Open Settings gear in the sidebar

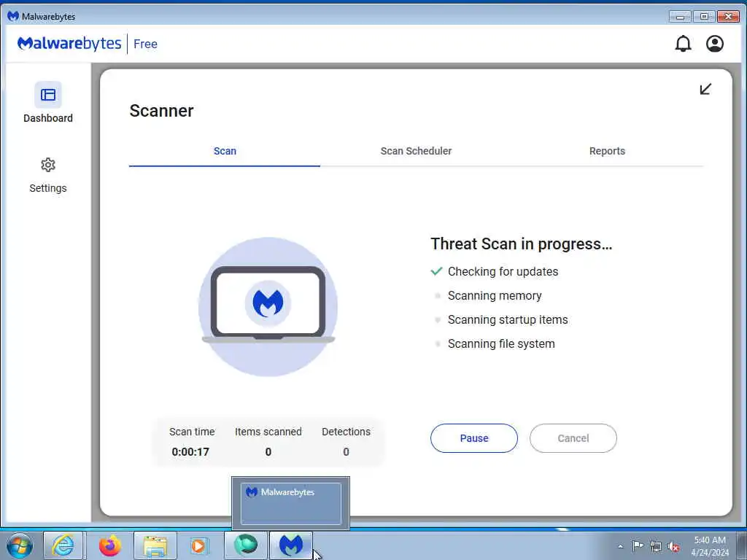pyautogui.click(x=48, y=175)
